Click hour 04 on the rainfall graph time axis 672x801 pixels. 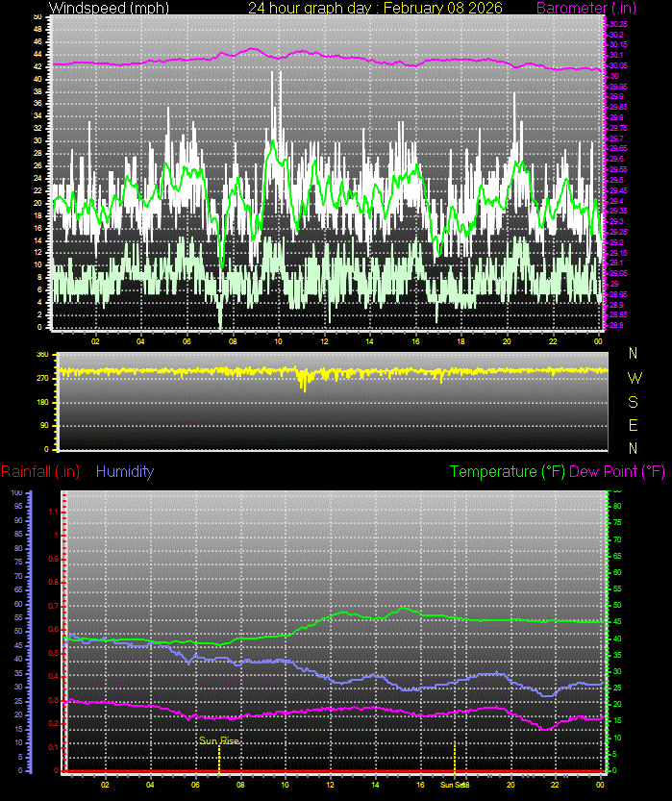point(150,785)
